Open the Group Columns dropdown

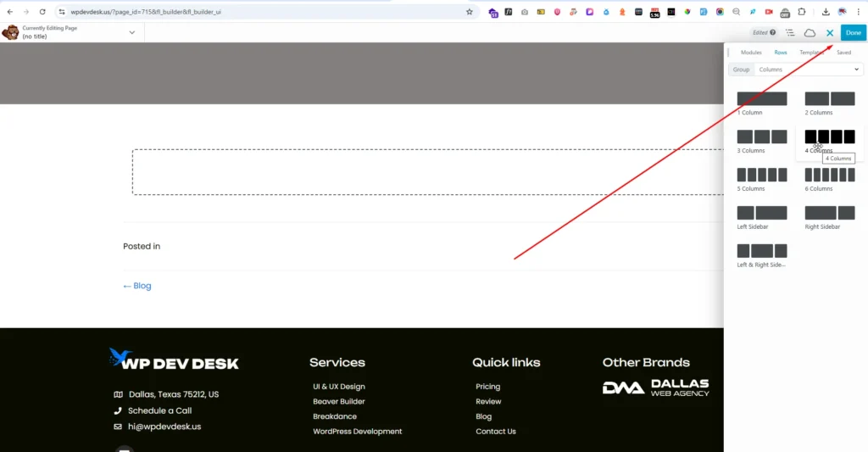808,70
